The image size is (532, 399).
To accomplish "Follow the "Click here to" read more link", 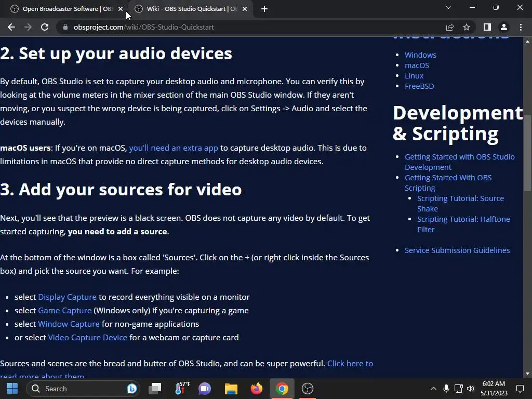I will (x=350, y=363).
